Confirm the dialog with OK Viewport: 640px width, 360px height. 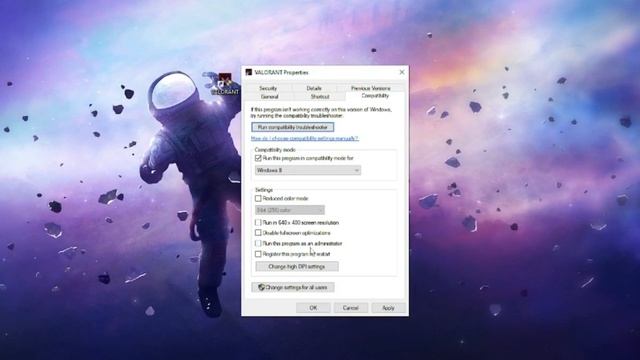[x=313, y=308]
